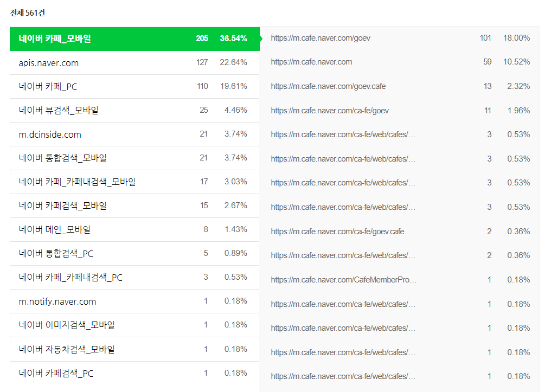This screenshot has height=392, width=551.
Task: Click the 19.61% percentage for 네이버 카페_PC
Action: pyautogui.click(x=234, y=86)
